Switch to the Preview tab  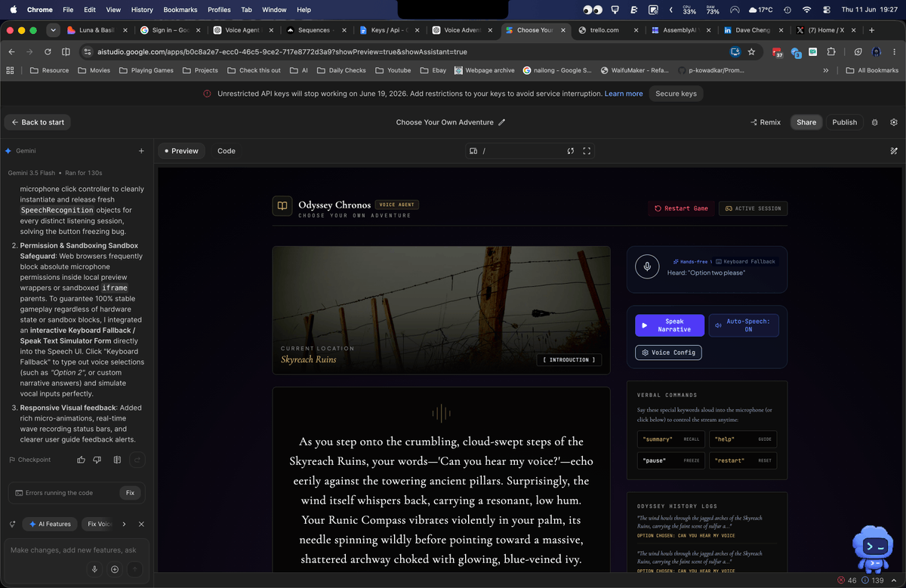[x=181, y=151]
